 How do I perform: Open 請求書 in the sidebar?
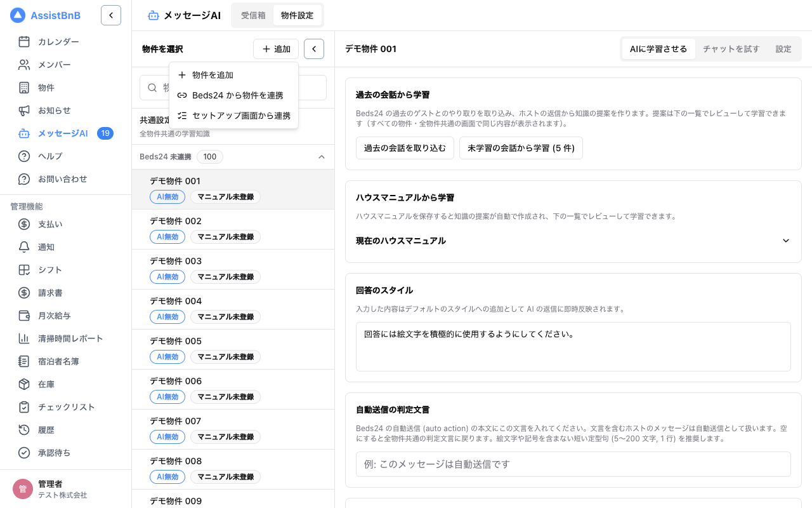pyautogui.click(x=66, y=293)
